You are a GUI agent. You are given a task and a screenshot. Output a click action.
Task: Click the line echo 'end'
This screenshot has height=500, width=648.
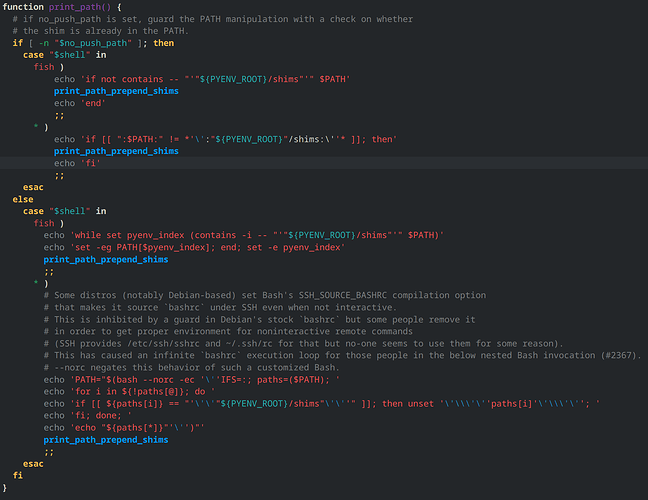pyautogui.click(x=80, y=103)
